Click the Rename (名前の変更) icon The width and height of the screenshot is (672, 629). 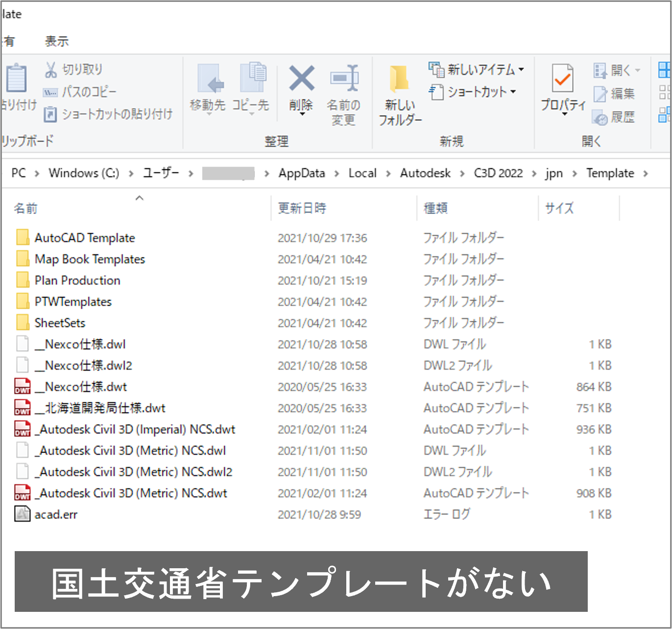pyautogui.click(x=344, y=79)
